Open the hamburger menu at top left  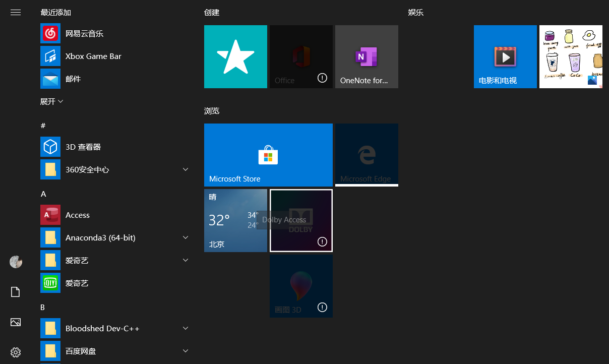point(16,12)
